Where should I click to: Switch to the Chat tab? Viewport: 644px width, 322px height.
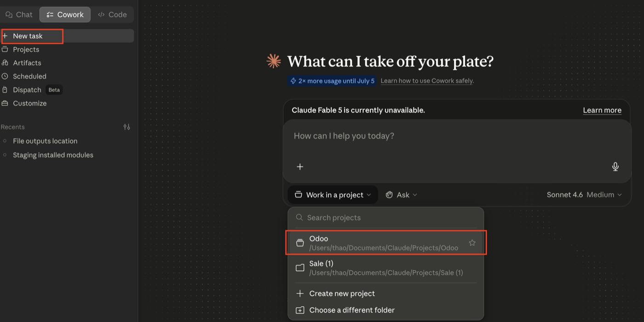click(x=19, y=14)
